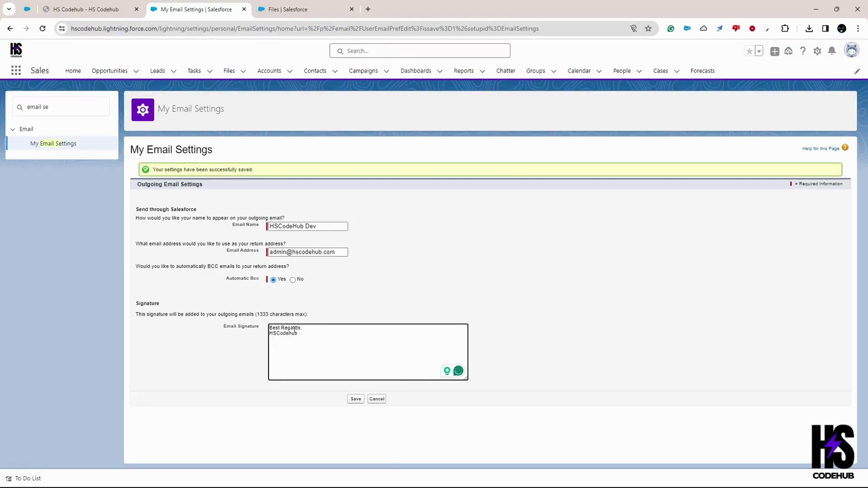The height and width of the screenshot is (488, 868).
Task: Open the Dashboards tab
Action: pos(416,71)
